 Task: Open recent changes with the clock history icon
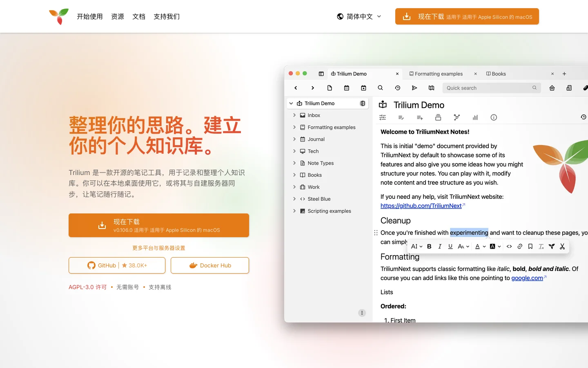pos(397,88)
